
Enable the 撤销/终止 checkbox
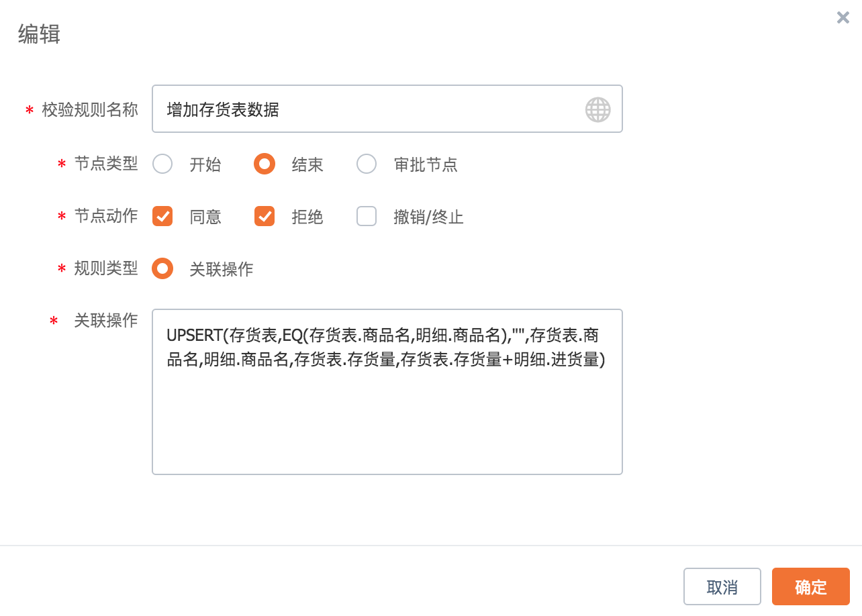tap(367, 217)
